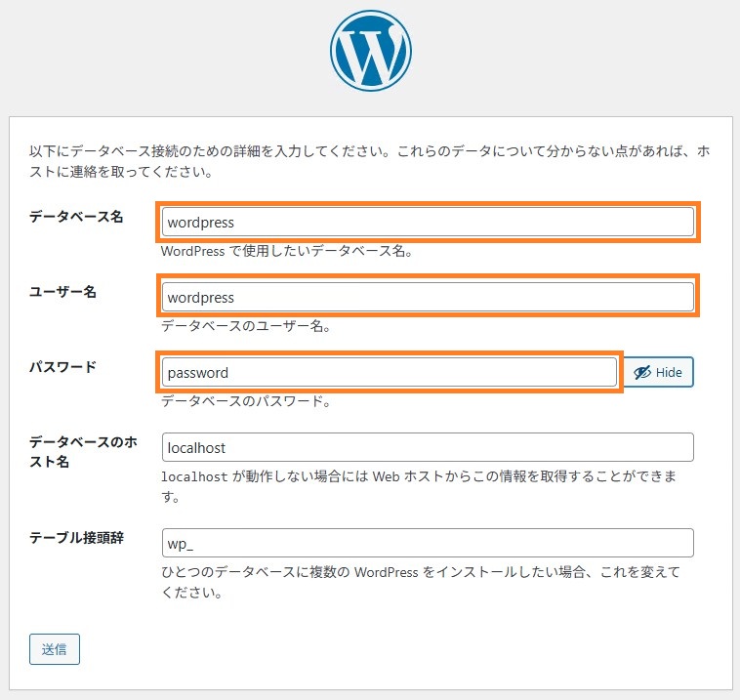The width and height of the screenshot is (740, 700).
Task: Select the データベースのホスト名 field containing localhost
Action: click(x=428, y=447)
